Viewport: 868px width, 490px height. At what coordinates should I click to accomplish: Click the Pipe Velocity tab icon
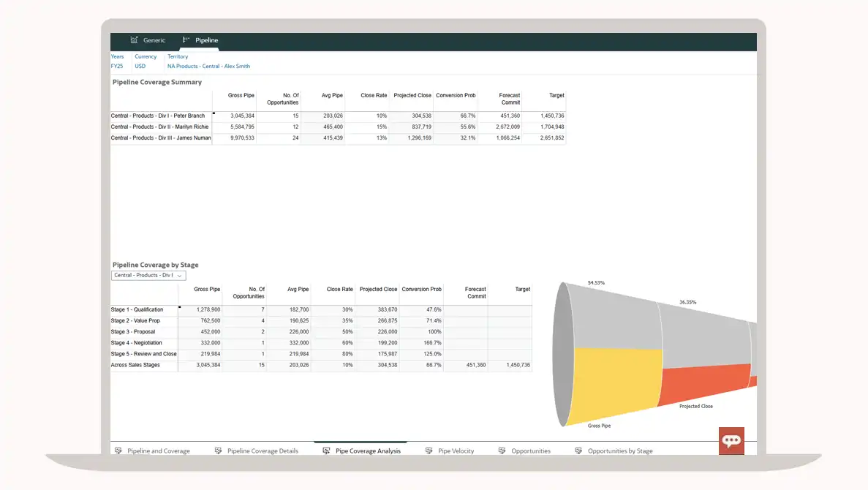429,451
